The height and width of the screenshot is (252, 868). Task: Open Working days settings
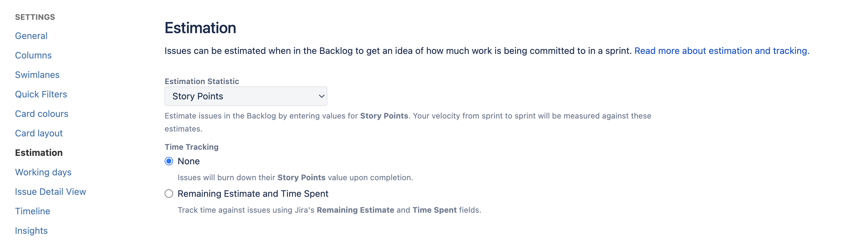click(x=43, y=172)
